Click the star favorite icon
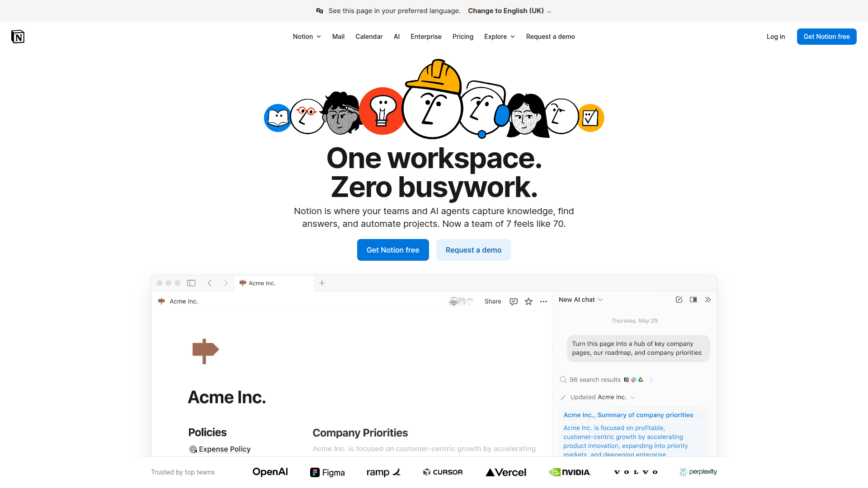This screenshot has width=868, height=488. [528, 301]
